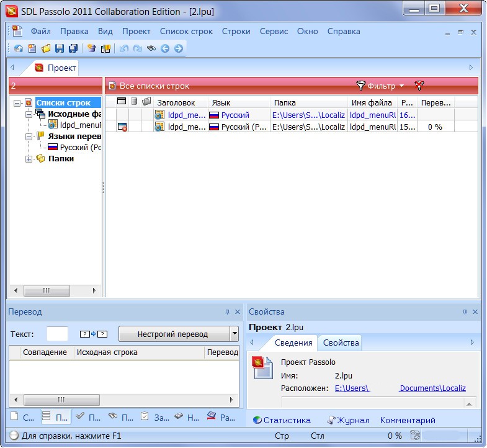Collapse the Языки перев... tree node
Viewport: 487px width, 448px height.
pos(29,137)
